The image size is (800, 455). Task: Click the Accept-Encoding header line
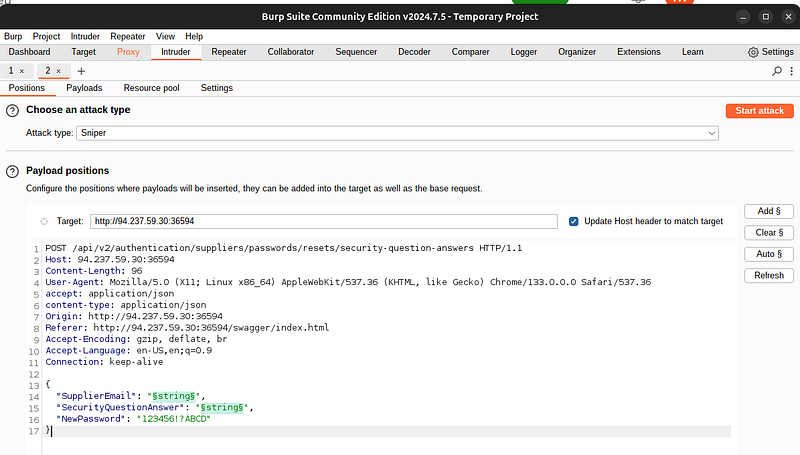tap(136, 339)
